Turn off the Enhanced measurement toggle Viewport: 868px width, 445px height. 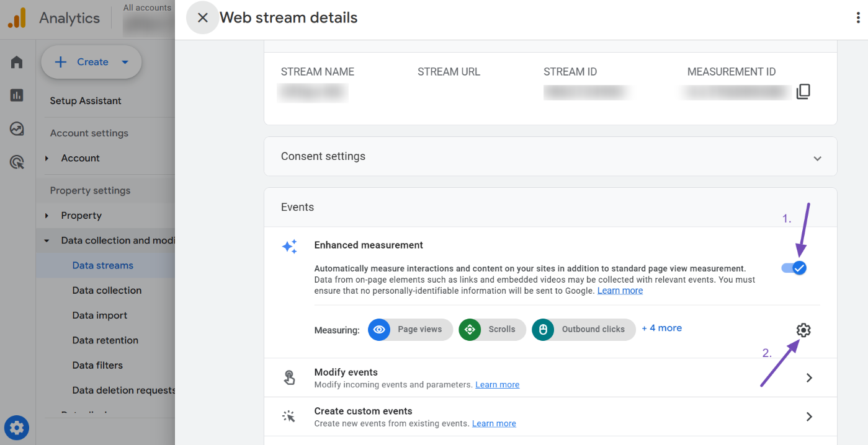coord(794,268)
